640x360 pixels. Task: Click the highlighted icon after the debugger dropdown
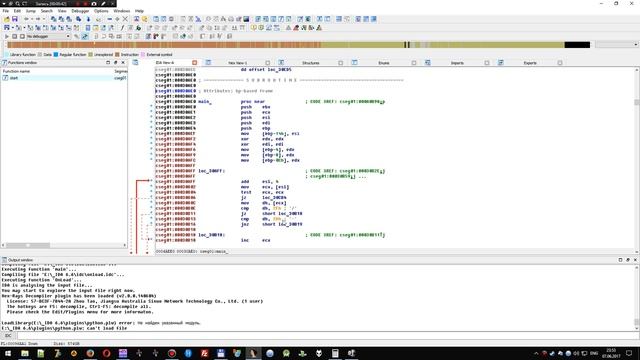coord(85,36)
